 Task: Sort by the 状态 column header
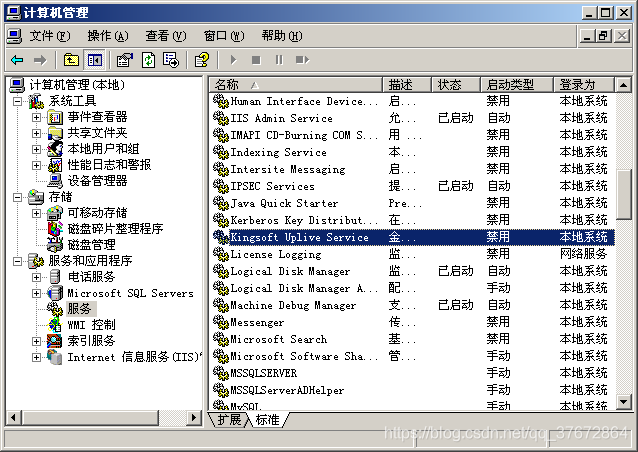coord(456,85)
